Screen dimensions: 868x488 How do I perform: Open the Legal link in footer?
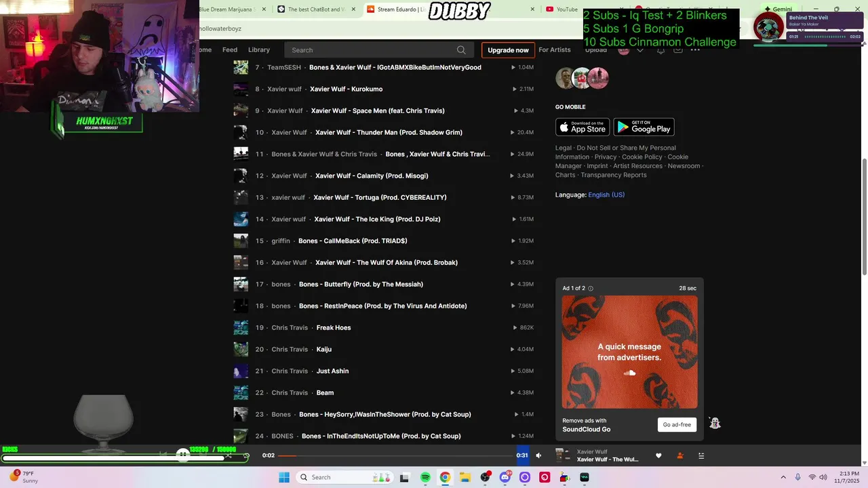click(x=564, y=148)
